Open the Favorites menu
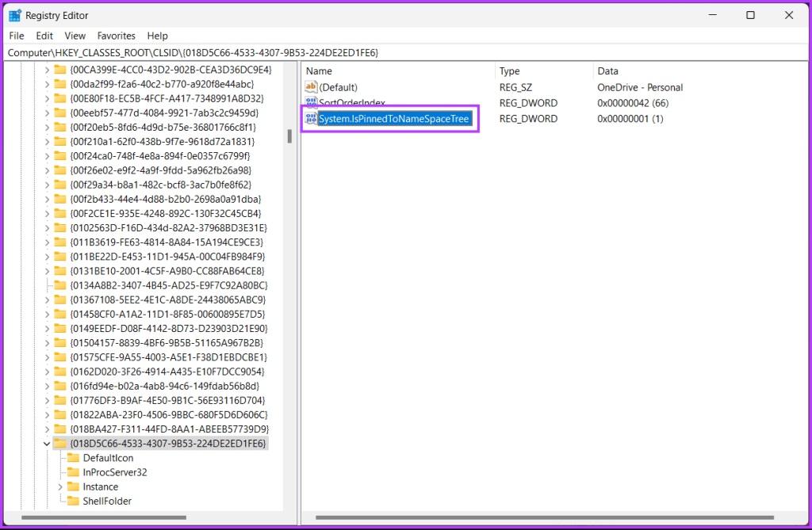This screenshot has width=812, height=530. click(x=116, y=36)
